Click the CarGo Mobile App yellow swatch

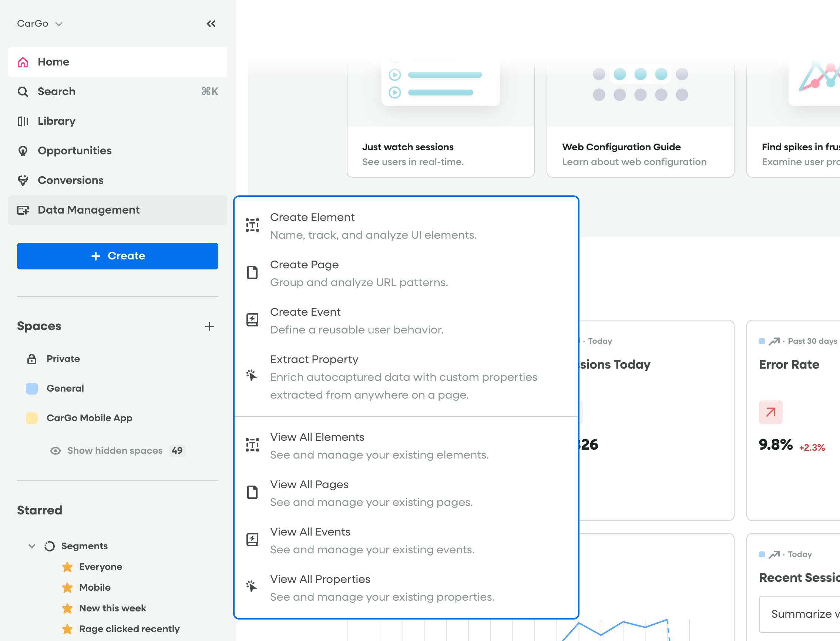click(32, 418)
